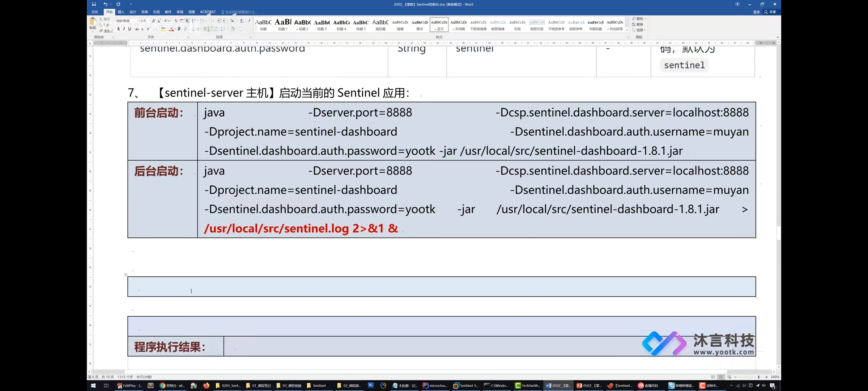Toggle Italic formatting

tap(124, 29)
